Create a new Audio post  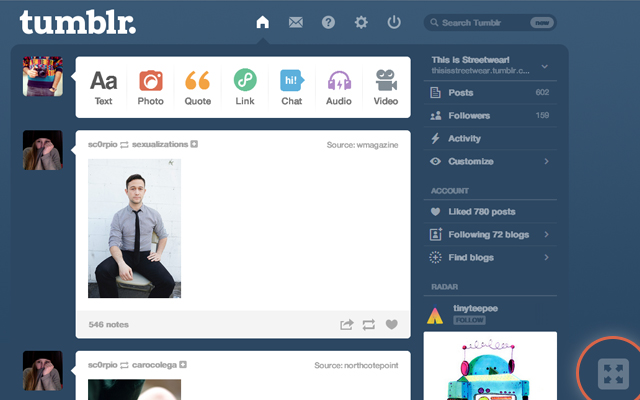[x=339, y=88]
